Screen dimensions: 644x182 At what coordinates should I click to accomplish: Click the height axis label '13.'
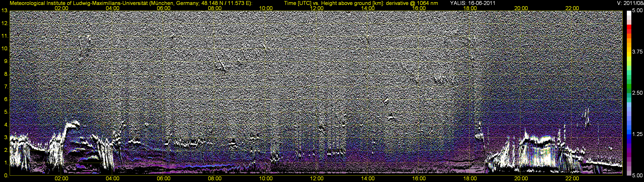pos(5,10)
